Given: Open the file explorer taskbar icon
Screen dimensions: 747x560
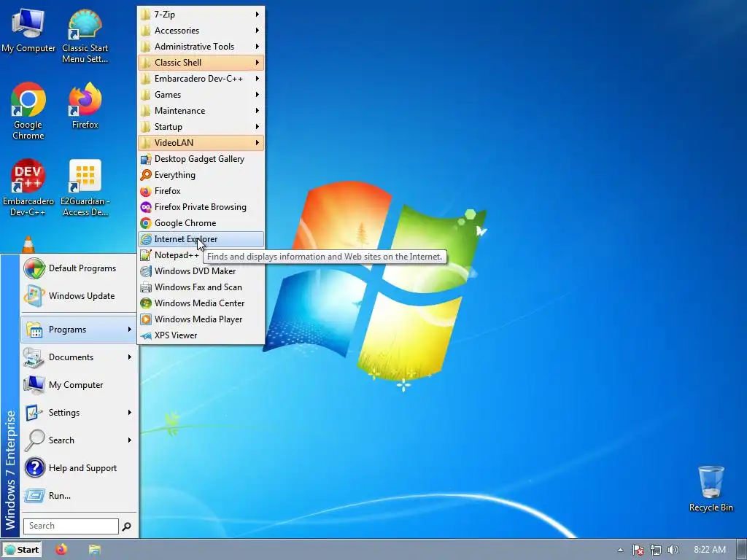Looking at the screenshot, I should 94,550.
